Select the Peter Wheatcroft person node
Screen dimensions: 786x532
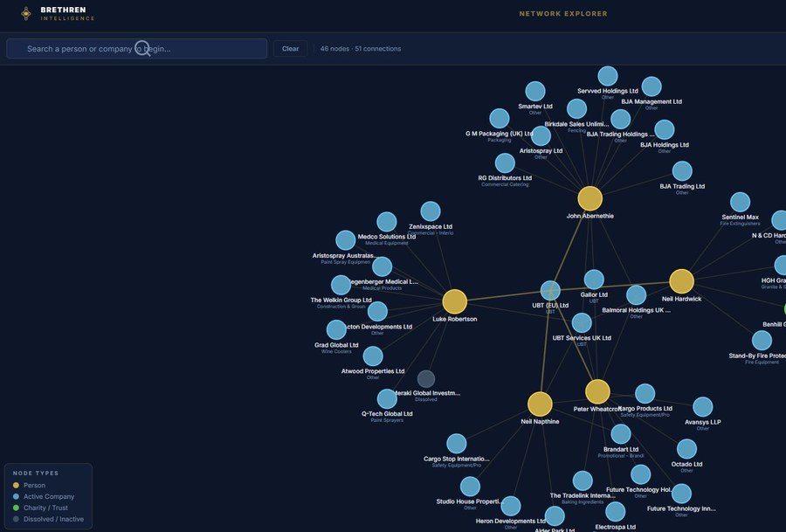[597, 391]
